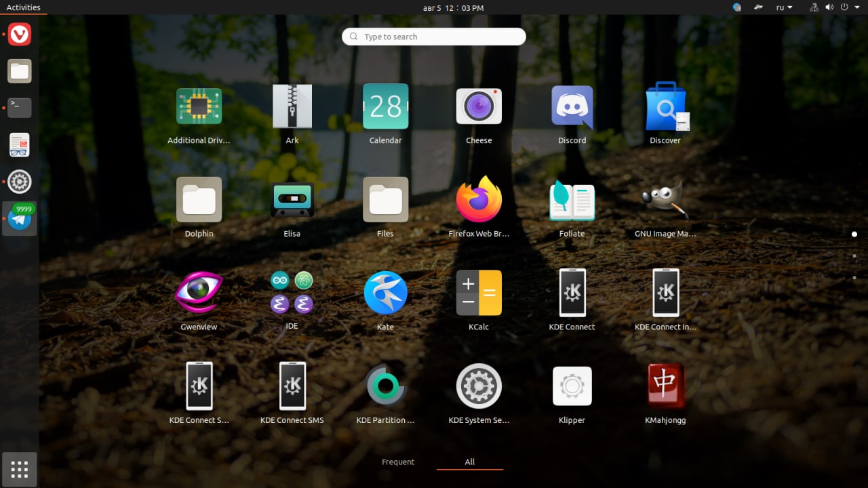Launch the Discover software center
The width and height of the screenshot is (868, 488).
click(x=665, y=113)
